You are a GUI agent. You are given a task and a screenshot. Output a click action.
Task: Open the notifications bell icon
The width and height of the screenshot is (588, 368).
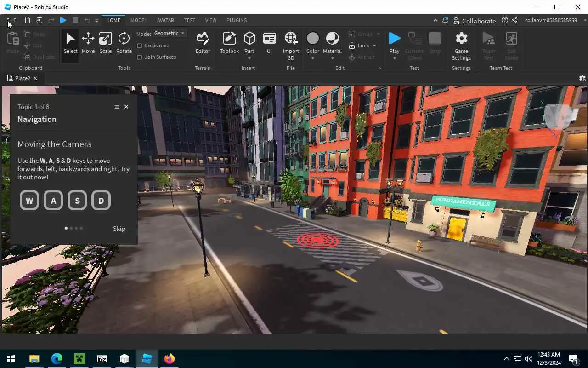[445, 20]
